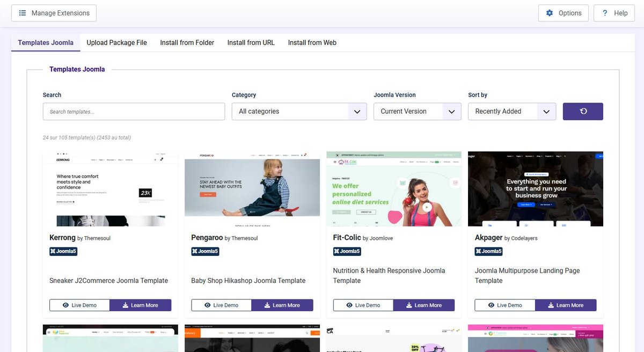Image resolution: width=644 pixels, height=352 pixels.
Task: Switch to Install from URL tab
Action: click(251, 42)
